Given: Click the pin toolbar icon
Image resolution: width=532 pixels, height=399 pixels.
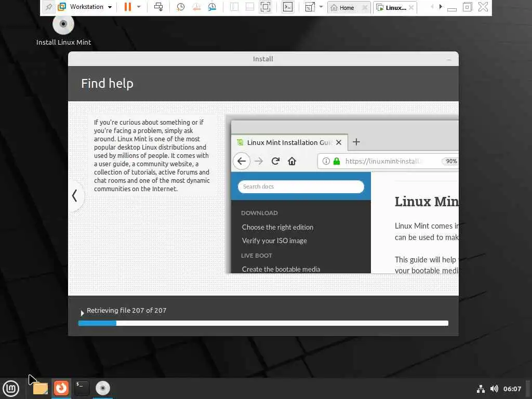Looking at the screenshot, I should point(49,7).
